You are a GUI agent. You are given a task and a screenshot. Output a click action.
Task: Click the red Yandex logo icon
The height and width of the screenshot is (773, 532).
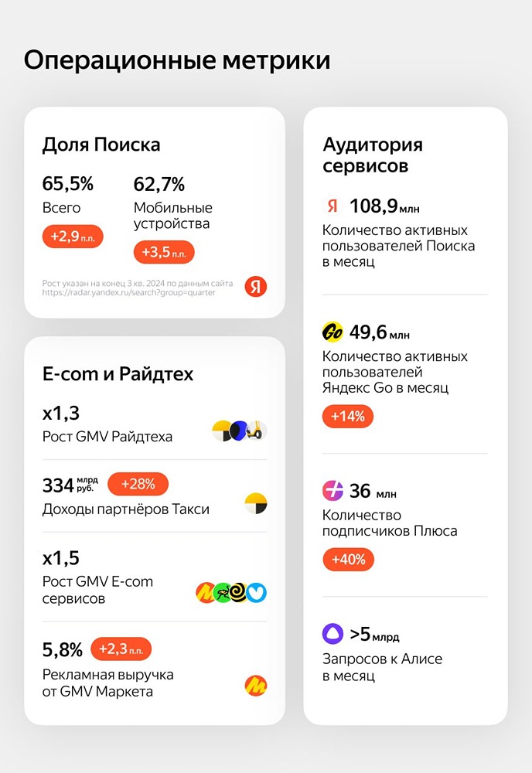[x=256, y=287]
